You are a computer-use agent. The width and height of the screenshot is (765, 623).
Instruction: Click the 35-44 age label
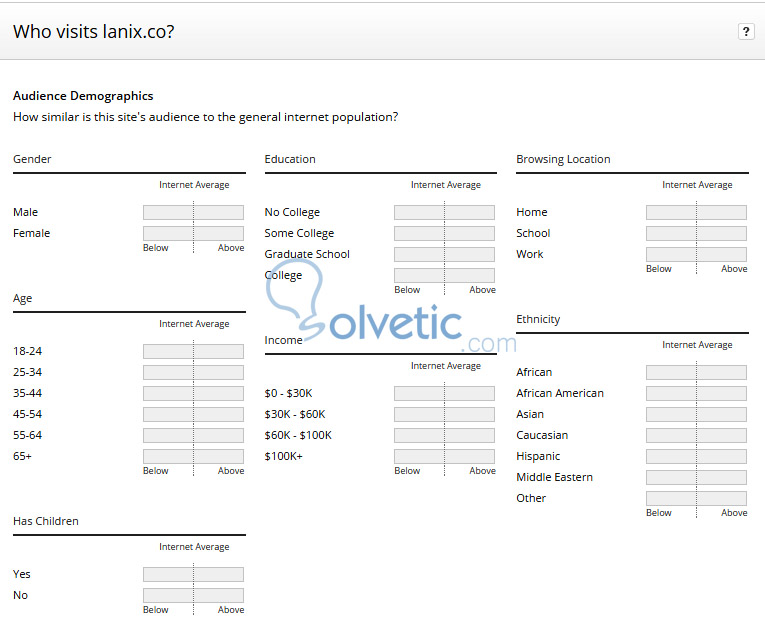(x=27, y=393)
